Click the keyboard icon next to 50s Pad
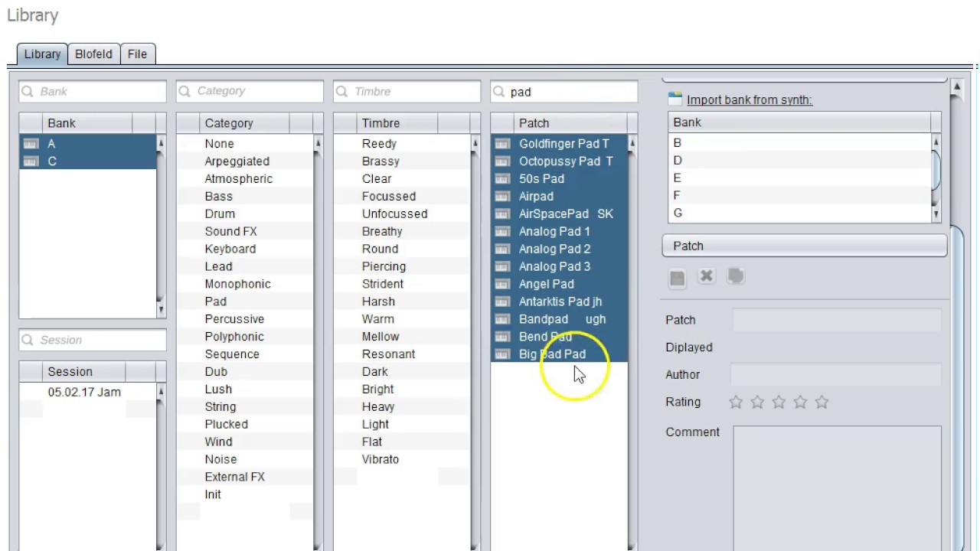Viewport: 980px width, 551px height. point(502,179)
